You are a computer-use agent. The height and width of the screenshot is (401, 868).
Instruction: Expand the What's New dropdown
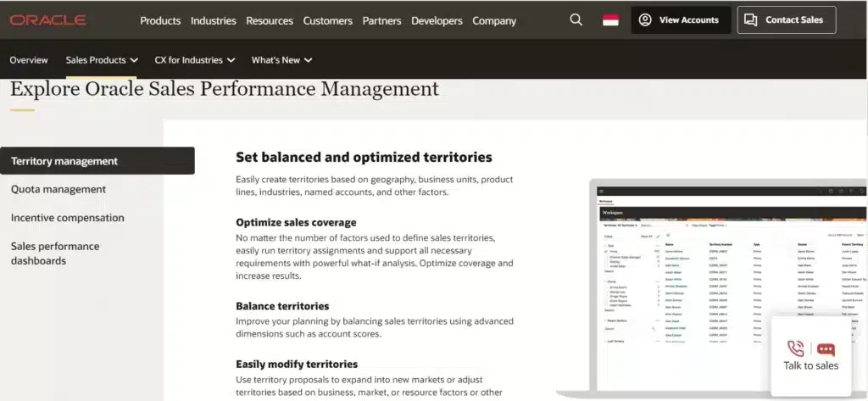(281, 60)
